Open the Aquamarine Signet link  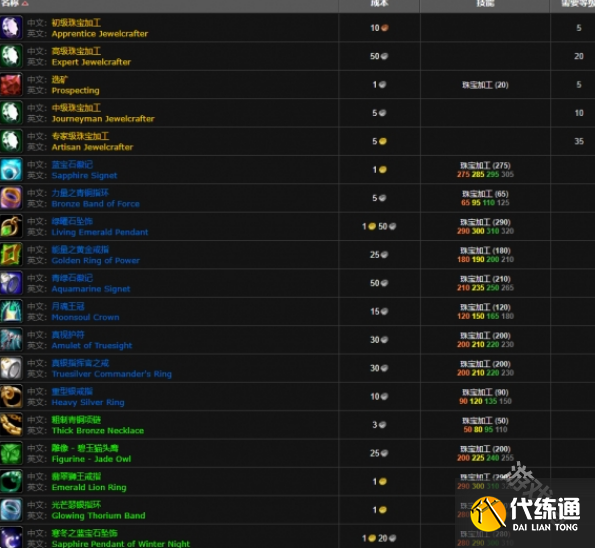tap(91, 289)
